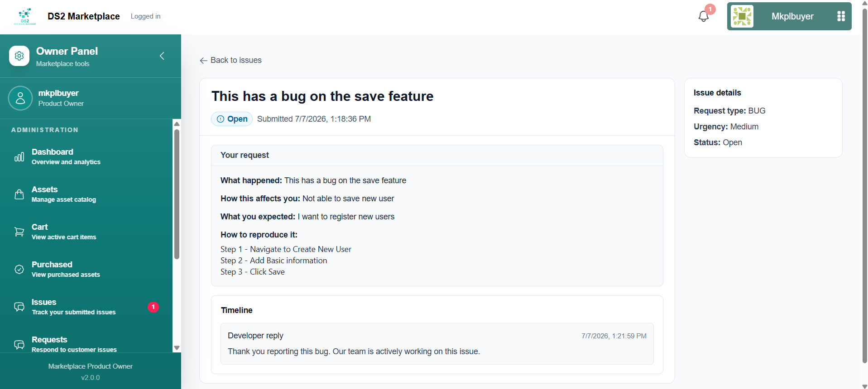Click the developer reply message text
Screen dimensions: 868x389
(354, 351)
